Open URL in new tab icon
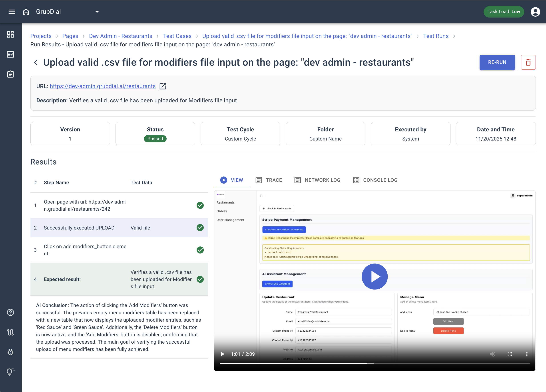Image resolution: width=546 pixels, height=392 pixels. pos(163,86)
